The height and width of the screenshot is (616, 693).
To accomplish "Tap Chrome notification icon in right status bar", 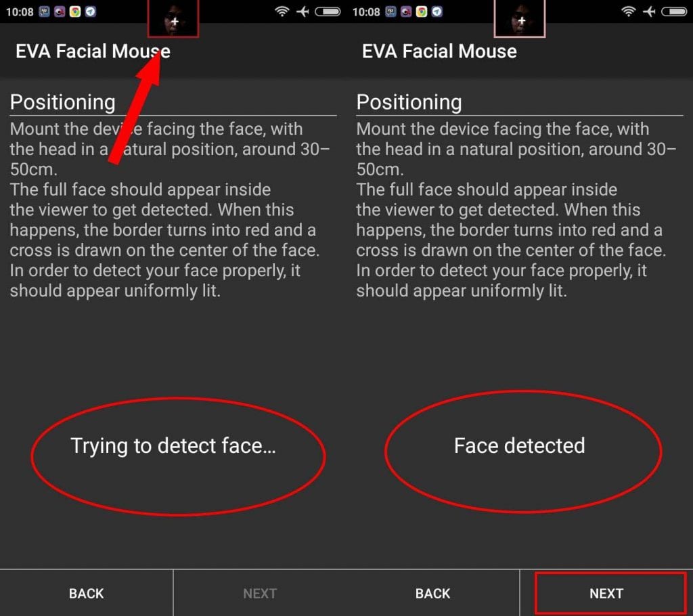I will tap(422, 12).
